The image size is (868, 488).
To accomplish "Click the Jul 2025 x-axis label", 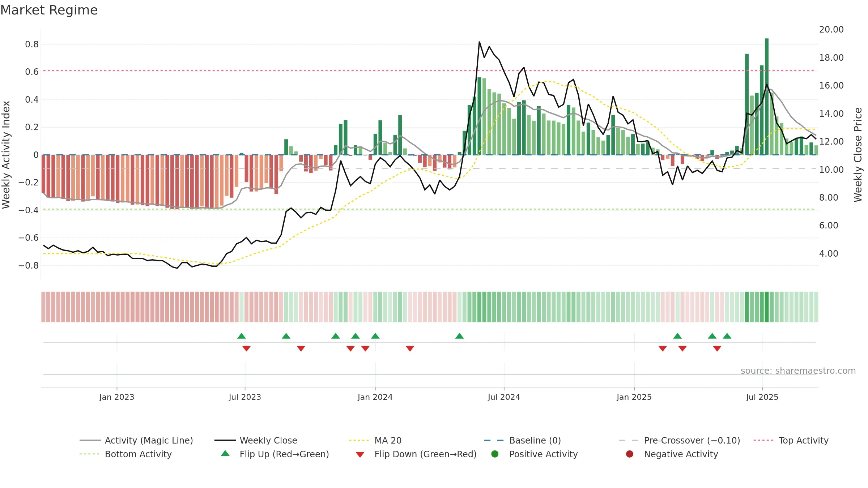I will coord(762,397).
